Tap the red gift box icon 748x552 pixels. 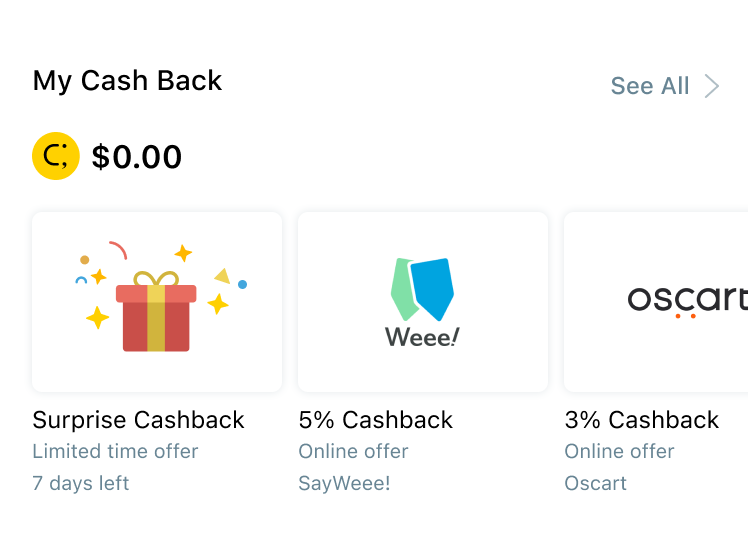pos(156,316)
